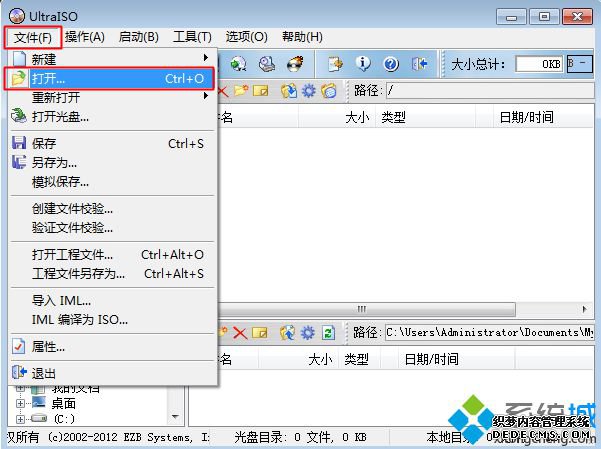
Task: Choose 打开工程文件... Ctrl+Alt+O
Action: 111,255
